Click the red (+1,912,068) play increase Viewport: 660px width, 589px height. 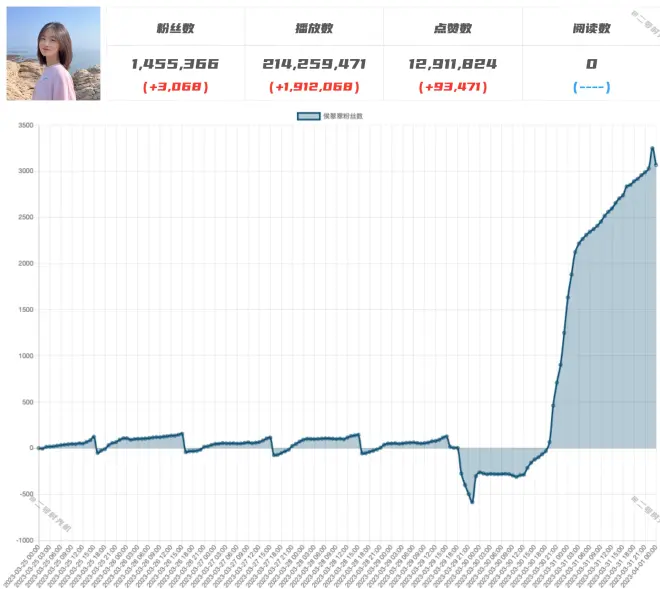pos(314,87)
